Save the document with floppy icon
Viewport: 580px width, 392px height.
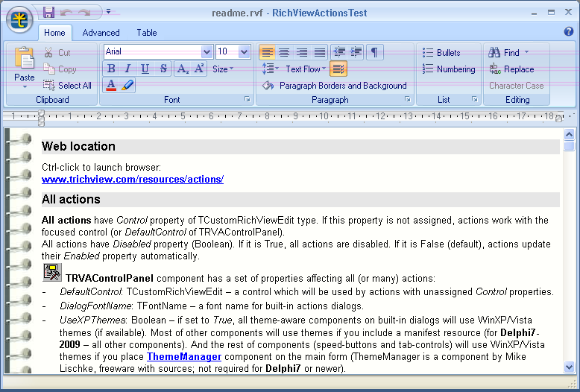(48, 12)
